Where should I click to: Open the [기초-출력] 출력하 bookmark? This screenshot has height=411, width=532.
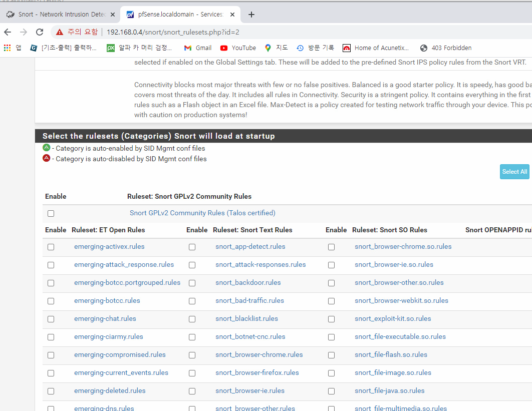coord(64,48)
